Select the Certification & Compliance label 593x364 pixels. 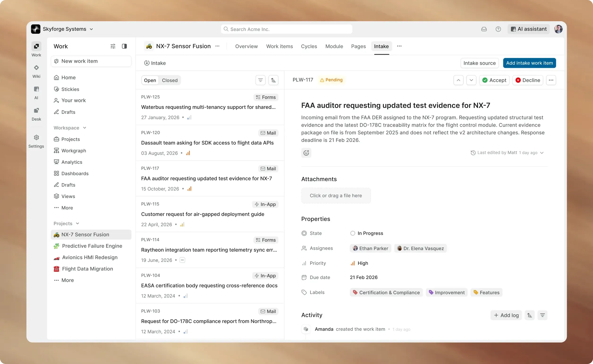[386, 293]
